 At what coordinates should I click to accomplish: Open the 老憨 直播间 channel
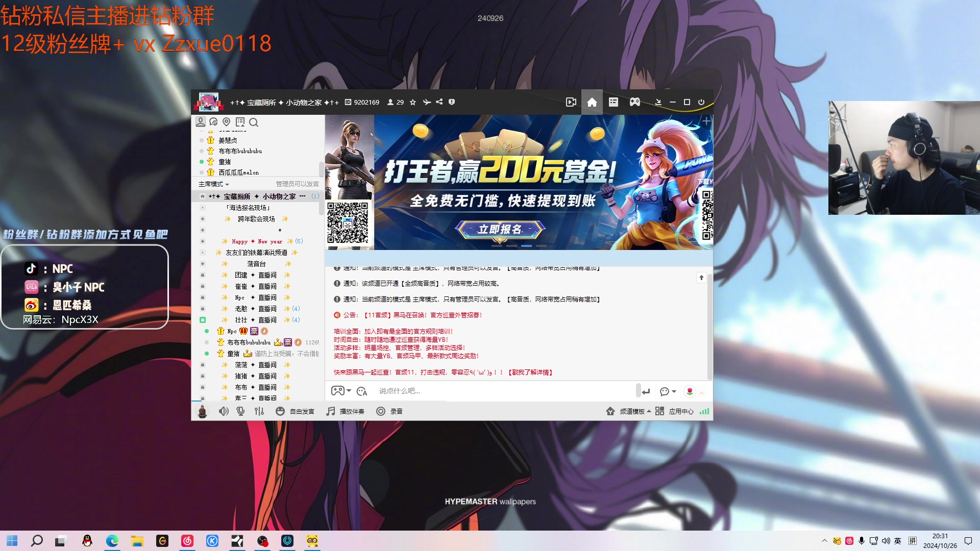256,309
